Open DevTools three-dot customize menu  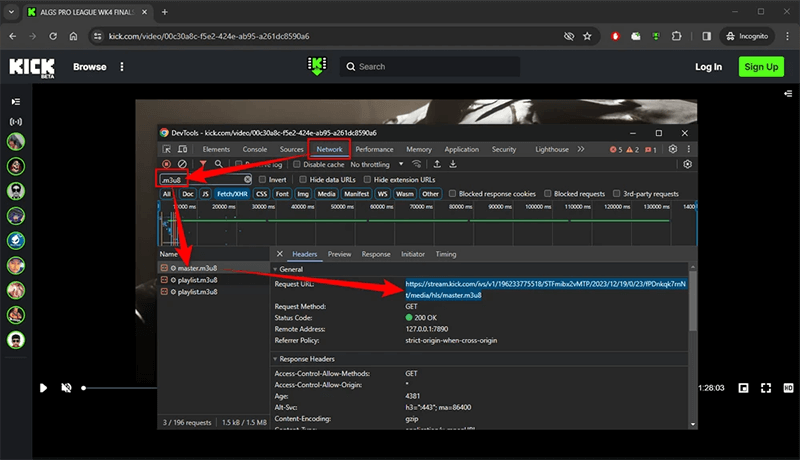pyautogui.click(x=688, y=149)
